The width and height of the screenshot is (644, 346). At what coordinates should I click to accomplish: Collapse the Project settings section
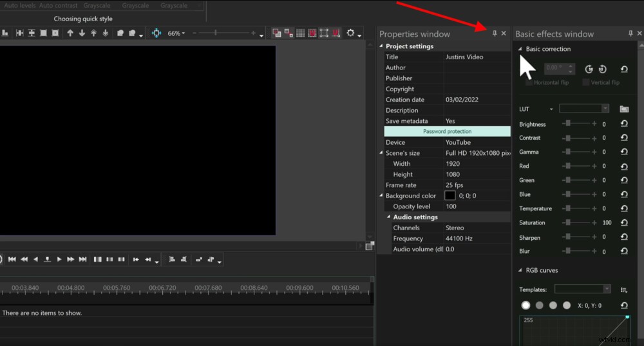tap(381, 46)
